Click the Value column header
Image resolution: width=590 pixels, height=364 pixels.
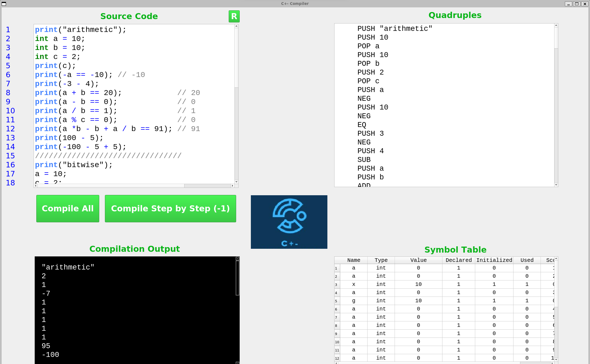click(418, 260)
